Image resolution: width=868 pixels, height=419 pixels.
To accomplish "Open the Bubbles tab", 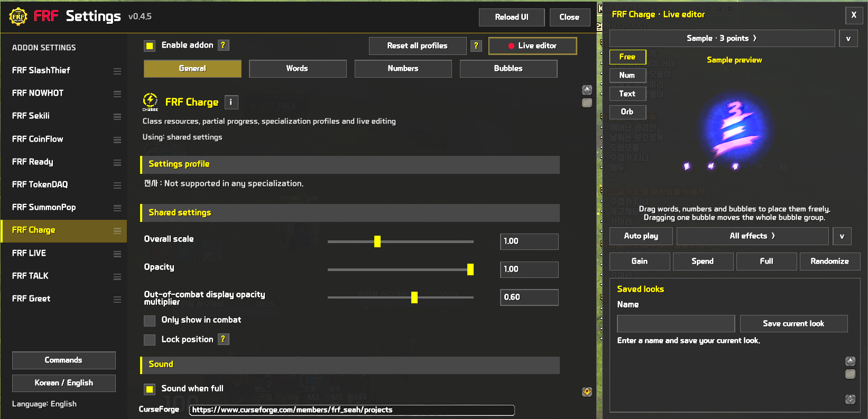I will [x=509, y=69].
